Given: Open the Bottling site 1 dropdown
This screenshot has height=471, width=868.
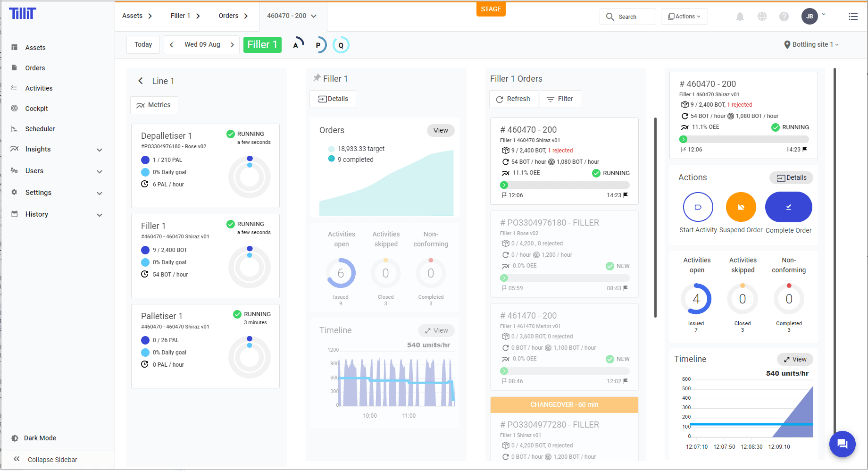Looking at the screenshot, I should pos(811,44).
